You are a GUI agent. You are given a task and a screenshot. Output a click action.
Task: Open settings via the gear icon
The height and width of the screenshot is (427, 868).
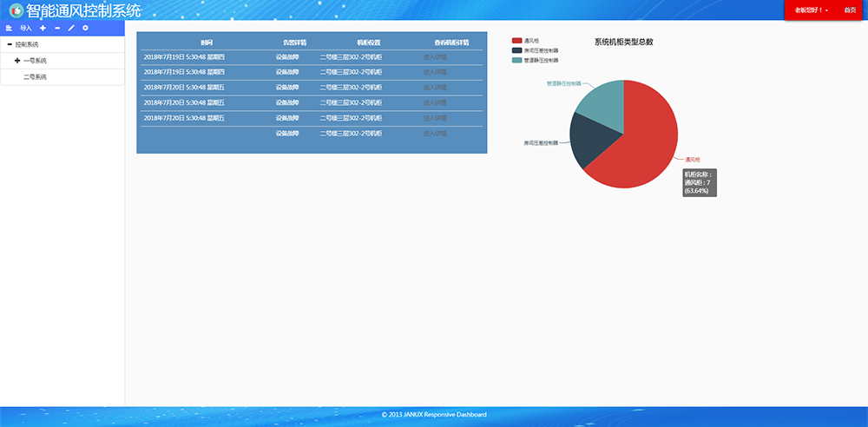[85, 29]
